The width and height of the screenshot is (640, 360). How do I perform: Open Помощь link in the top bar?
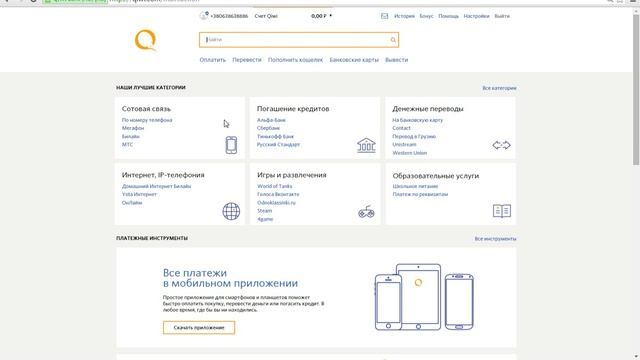click(x=448, y=16)
